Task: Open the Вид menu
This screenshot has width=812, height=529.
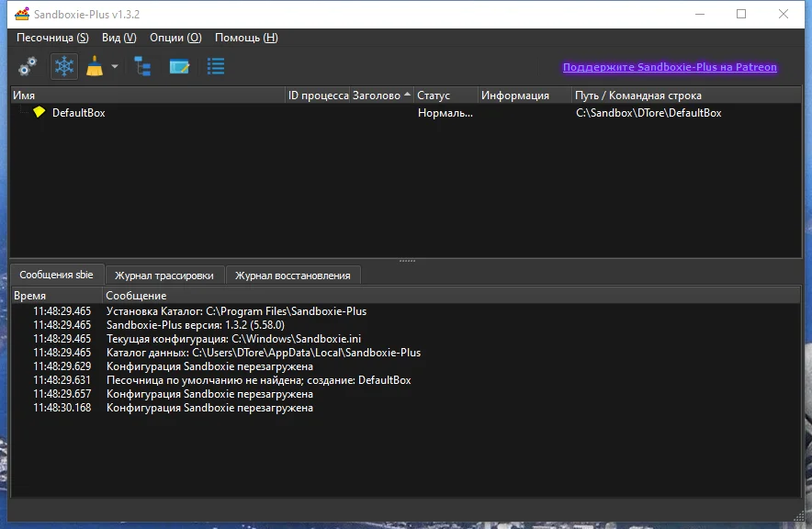Action: tap(119, 38)
